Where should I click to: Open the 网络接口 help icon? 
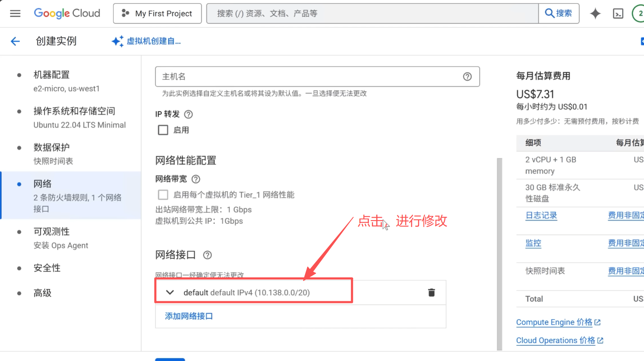click(x=207, y=255)
